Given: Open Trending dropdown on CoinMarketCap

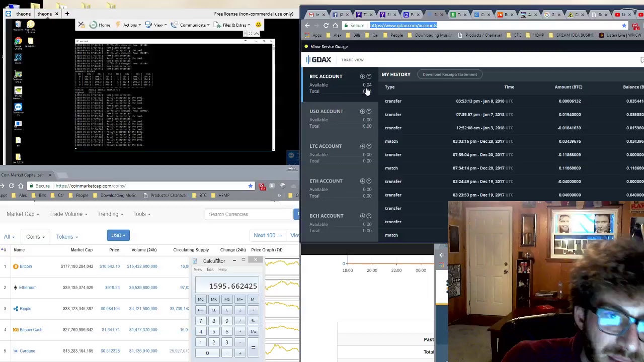Looking at the screenshot, I should [x=110, y=214].
